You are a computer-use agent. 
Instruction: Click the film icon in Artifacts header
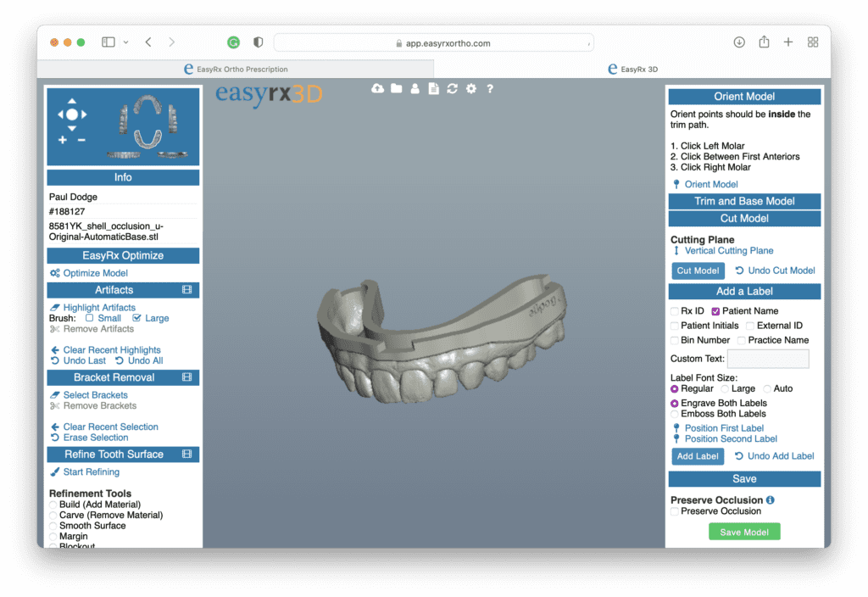(x=187, y=290)
